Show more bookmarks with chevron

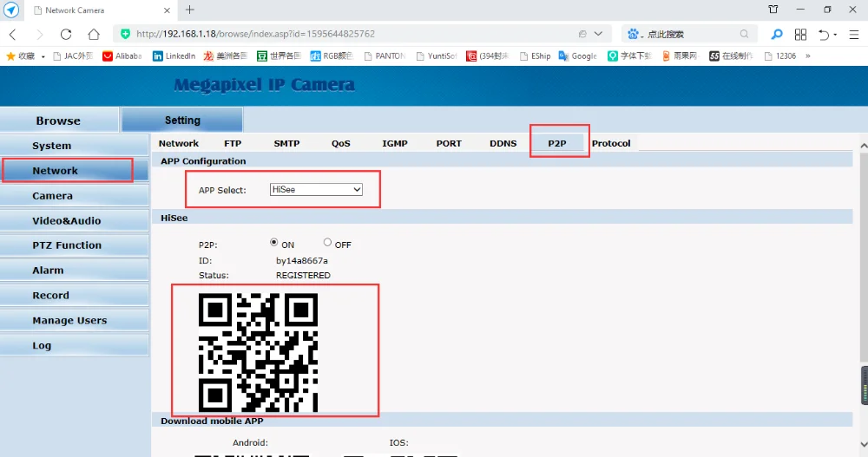coord(808,55)
